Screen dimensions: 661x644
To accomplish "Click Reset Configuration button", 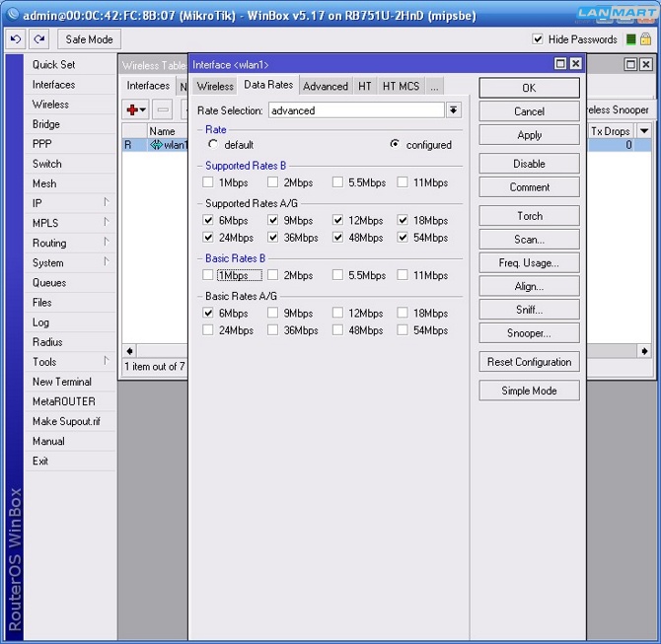I will coord(529,362).
